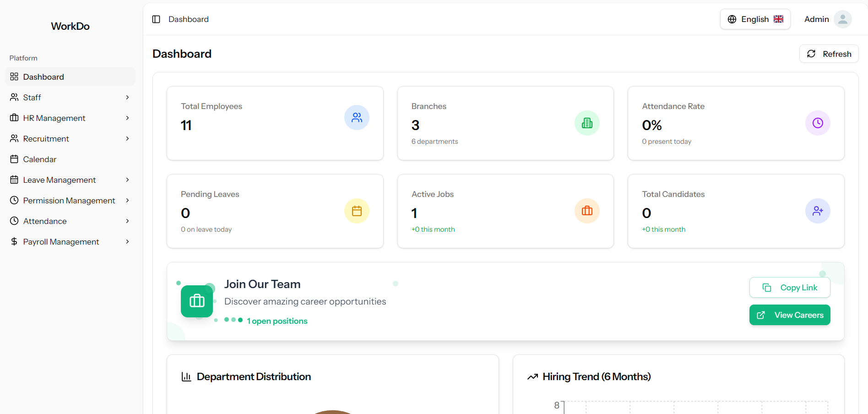
Task: Click the Active Jobs briefcase icon
Action: (x=587, y=211)
